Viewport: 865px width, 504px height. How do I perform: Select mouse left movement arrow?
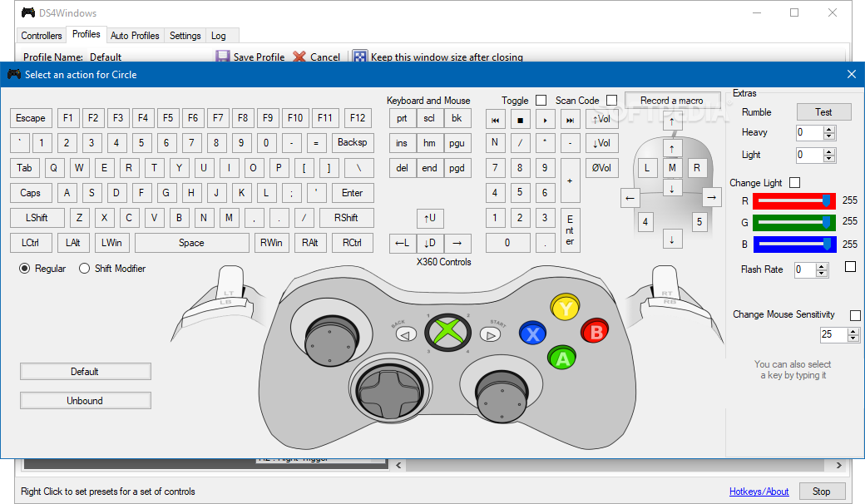pyautogui.click(x=630, y=197)
